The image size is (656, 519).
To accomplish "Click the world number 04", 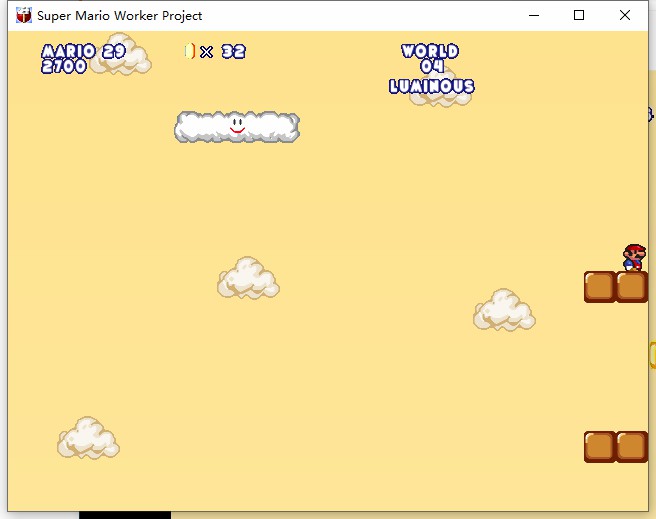I will [x=432, y=66].
